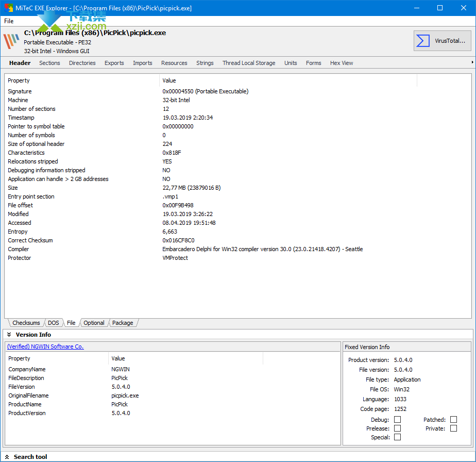
Task: Open the Imports tab
Action: point(142,63)
